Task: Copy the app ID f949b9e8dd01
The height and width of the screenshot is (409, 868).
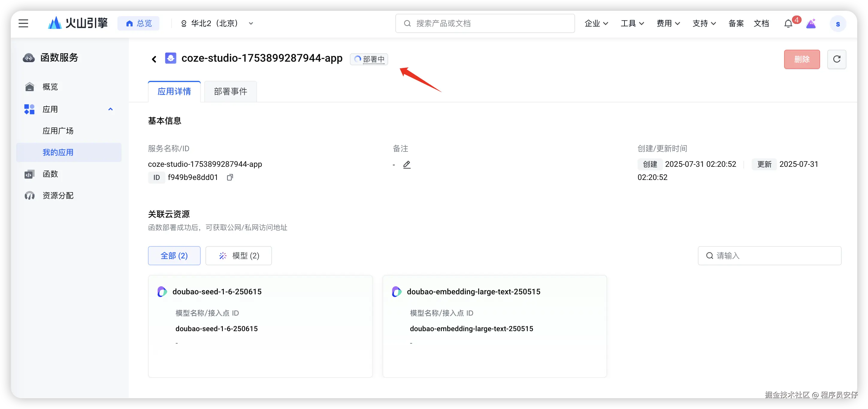Action: tap(230, 177)
